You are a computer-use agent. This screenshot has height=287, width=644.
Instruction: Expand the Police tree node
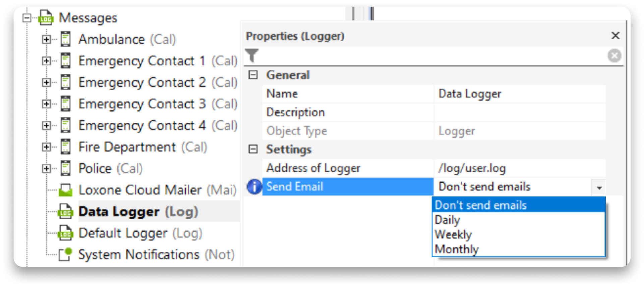point(46,168)
